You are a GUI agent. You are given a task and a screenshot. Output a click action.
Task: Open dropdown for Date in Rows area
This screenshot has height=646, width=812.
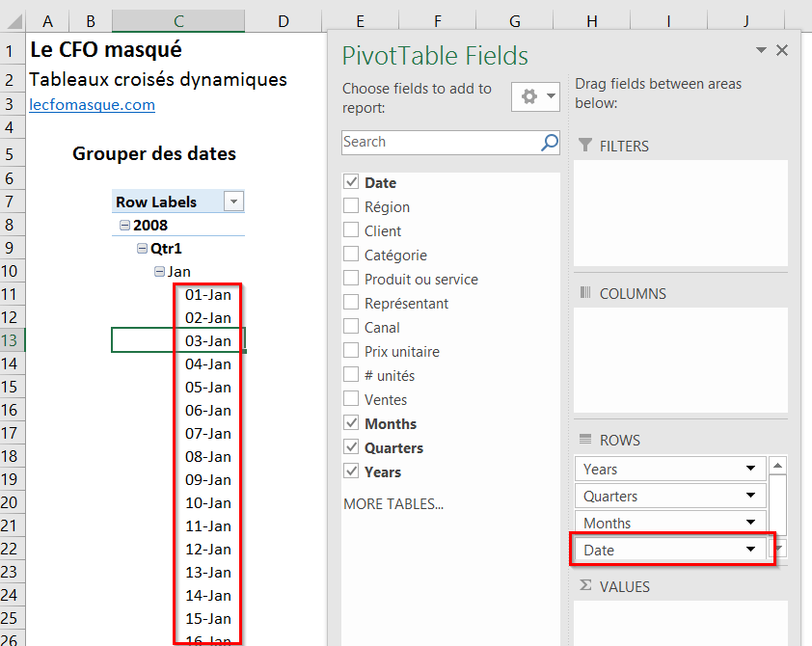(x=750, y=550)
